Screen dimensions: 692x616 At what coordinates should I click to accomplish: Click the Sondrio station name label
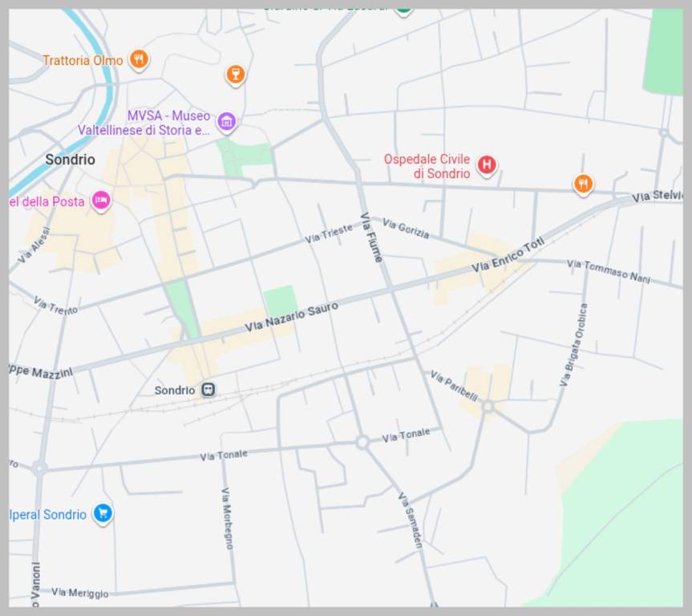tap(175, 391)
